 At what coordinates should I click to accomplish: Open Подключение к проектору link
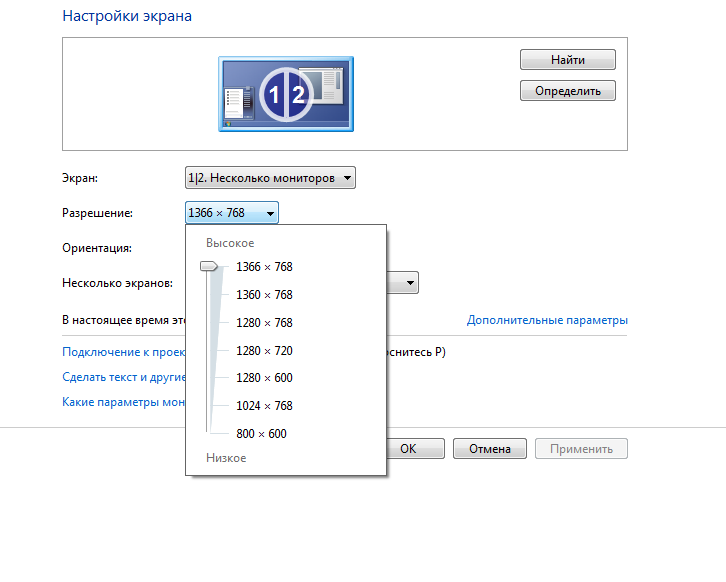[x=124, y=352]
